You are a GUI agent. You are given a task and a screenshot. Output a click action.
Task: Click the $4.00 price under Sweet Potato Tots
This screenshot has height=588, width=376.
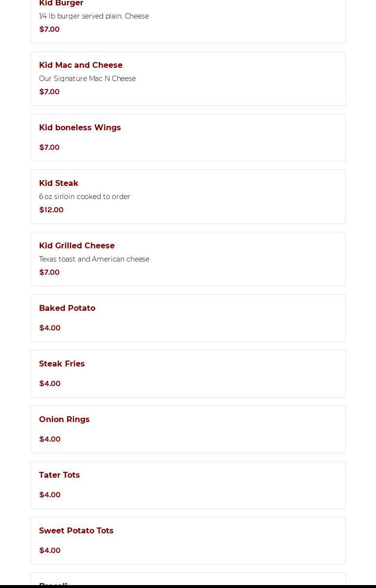click(50, 550)
